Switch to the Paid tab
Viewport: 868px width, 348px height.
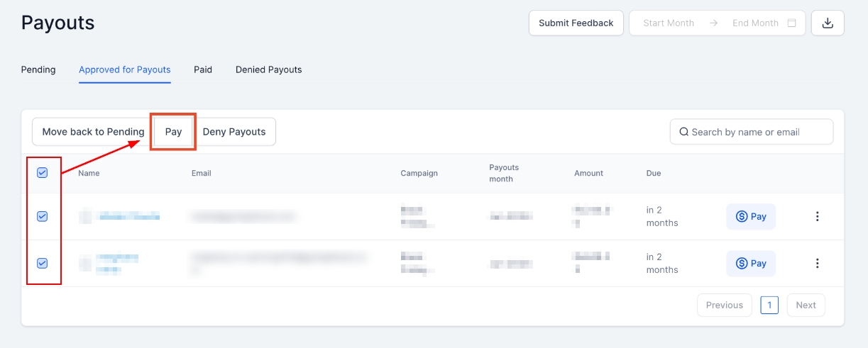(x=203, y=69)
